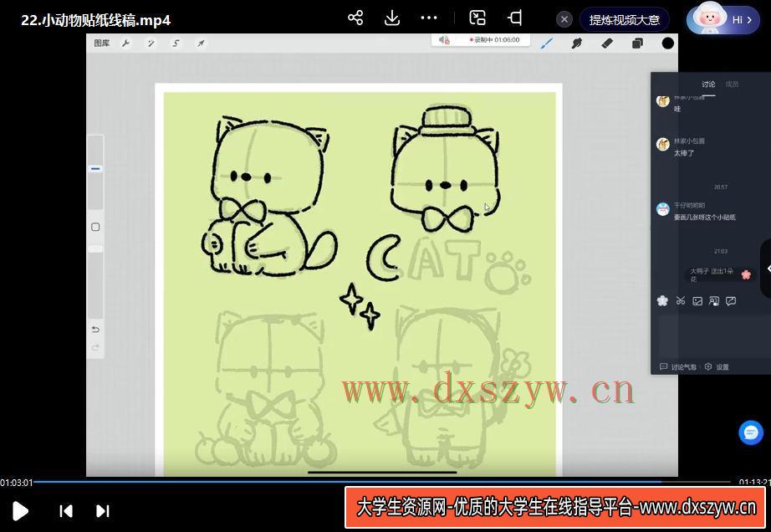Click the scissors icon in chat toolbar

[681, 301]
